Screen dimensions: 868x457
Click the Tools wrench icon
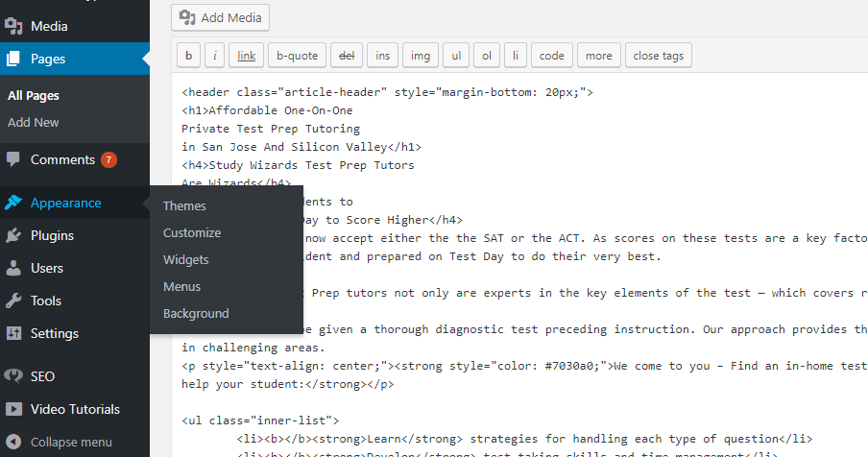[x=13, y=301]
